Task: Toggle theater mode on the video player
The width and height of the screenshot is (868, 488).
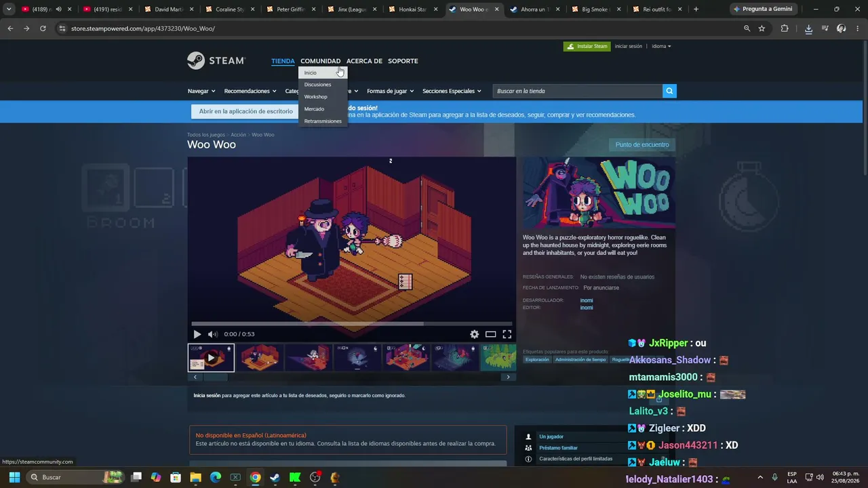Action: pos(490,334)
